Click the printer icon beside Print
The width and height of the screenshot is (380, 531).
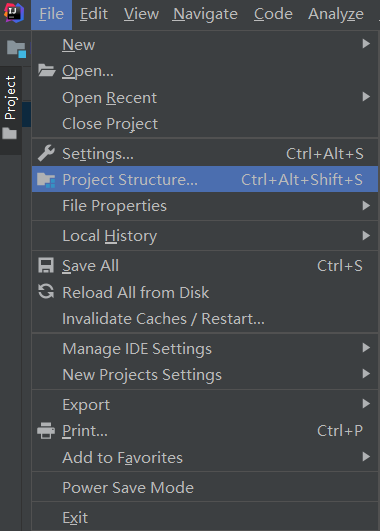pyautogui.click(x=46, y=431)
